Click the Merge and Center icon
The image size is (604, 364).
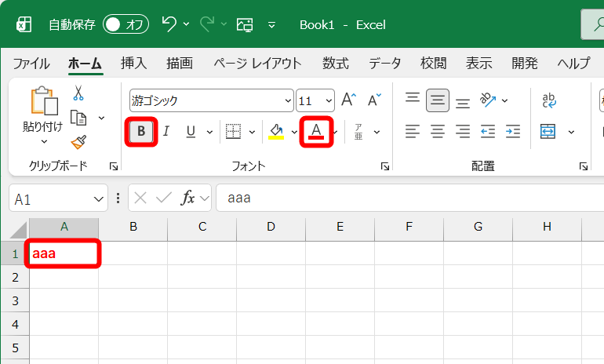tap(548, 131)
